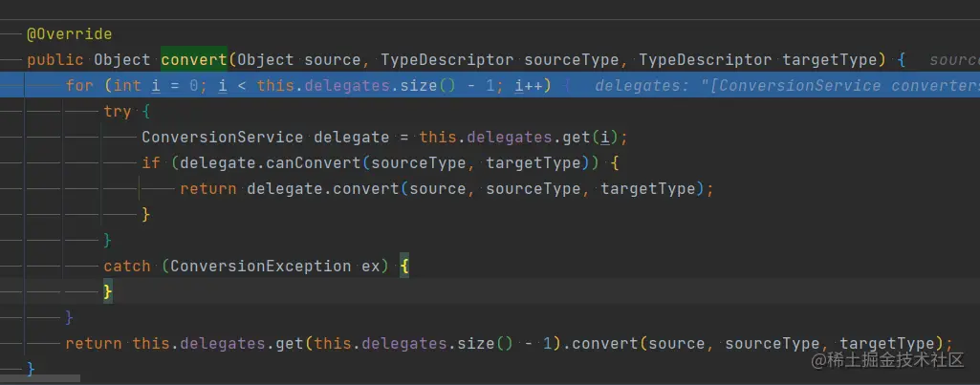Viewport: 980px width, 385px height.
Task: Click 'return' before delegate.convert
Action: pos(208,189)
